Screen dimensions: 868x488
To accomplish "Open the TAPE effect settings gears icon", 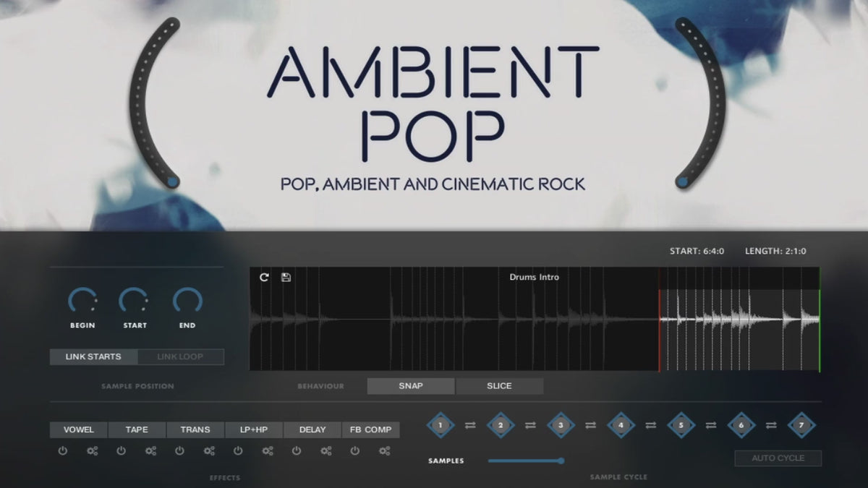I will [150, 451].
